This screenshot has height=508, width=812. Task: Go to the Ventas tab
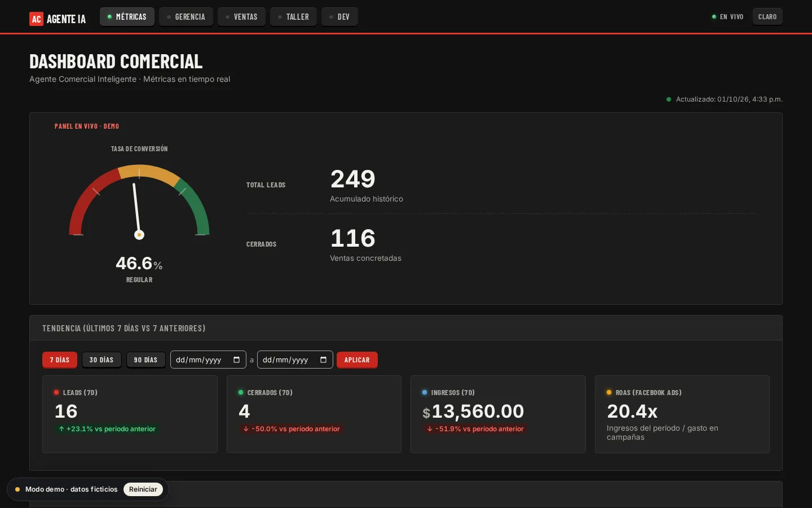[x=241, y=17]
